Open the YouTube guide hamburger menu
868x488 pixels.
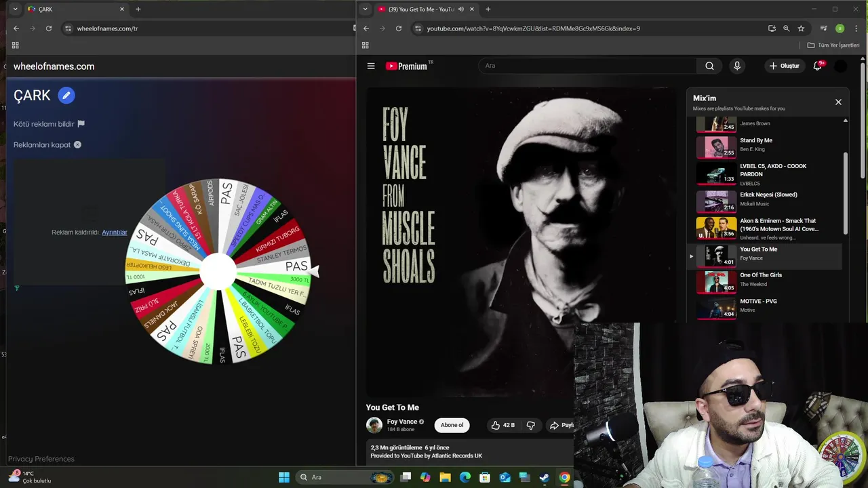(x=371, y=66)
